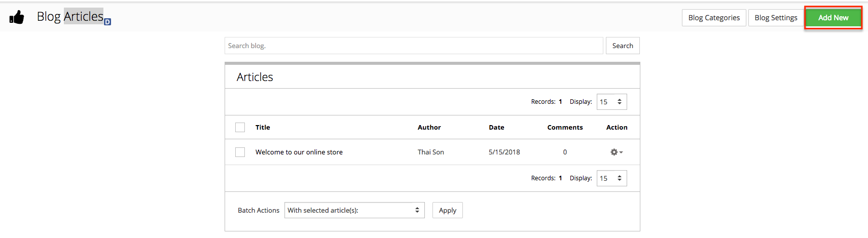Image resolution: width=868 pixels, height=238 pixels.
Task: Check the Welcome to our online store checkbox
Action: coord(240,152)
